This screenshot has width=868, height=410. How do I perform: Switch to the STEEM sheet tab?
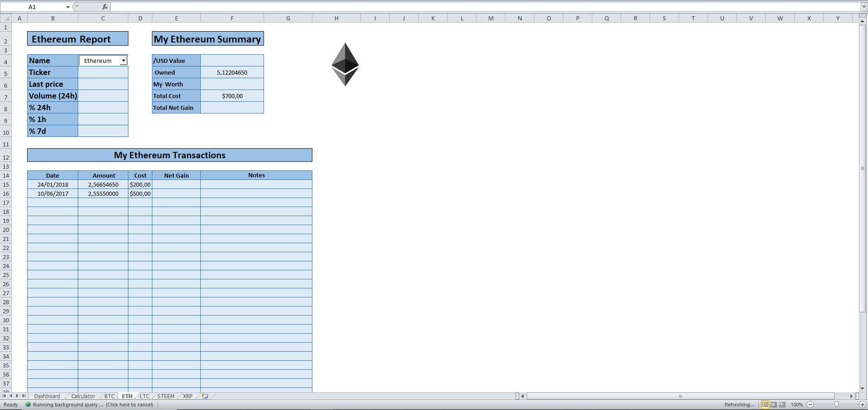166,396
